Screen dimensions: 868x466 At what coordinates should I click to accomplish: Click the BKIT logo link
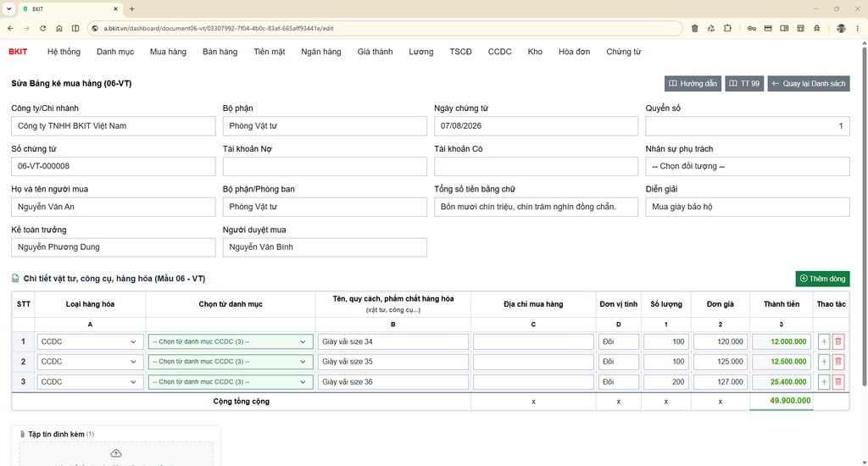(x=18, y=52)
